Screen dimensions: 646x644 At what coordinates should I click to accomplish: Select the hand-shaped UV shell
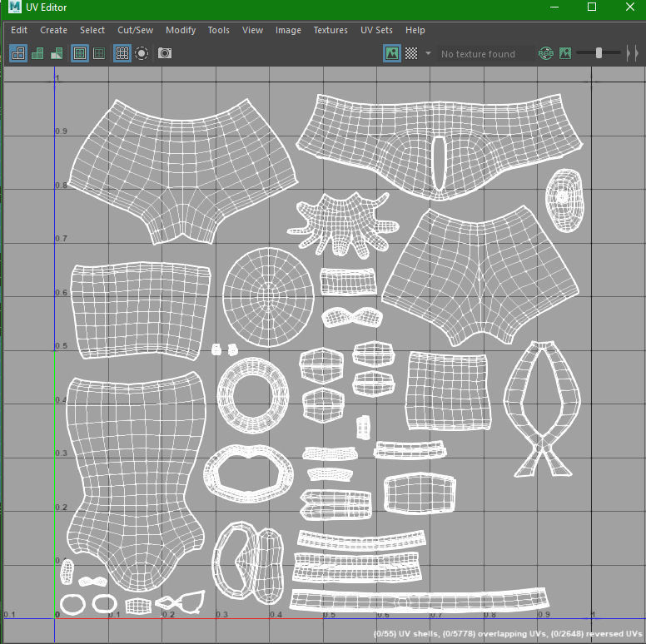343,224
